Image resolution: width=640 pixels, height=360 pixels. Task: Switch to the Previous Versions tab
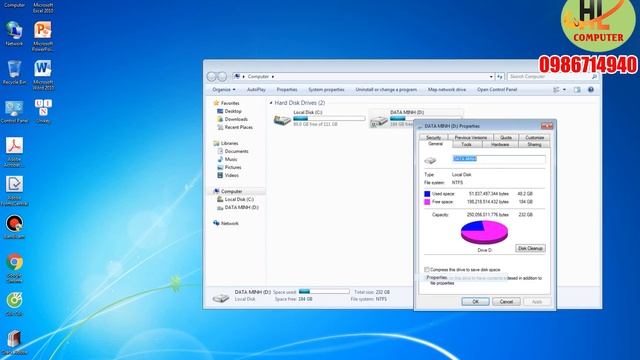pos(471,138)
